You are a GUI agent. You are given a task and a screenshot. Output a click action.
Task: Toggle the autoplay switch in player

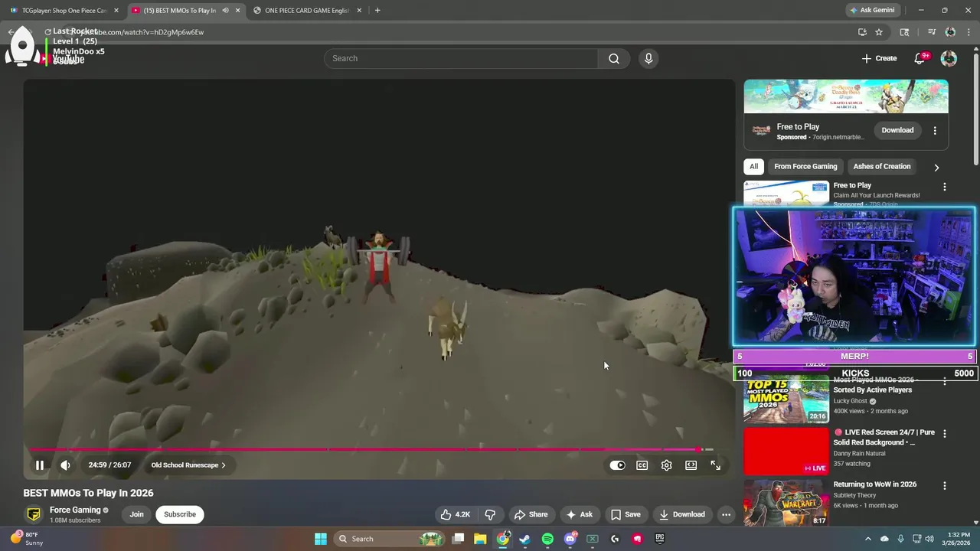pyautogui.click(x=617, y=465)
